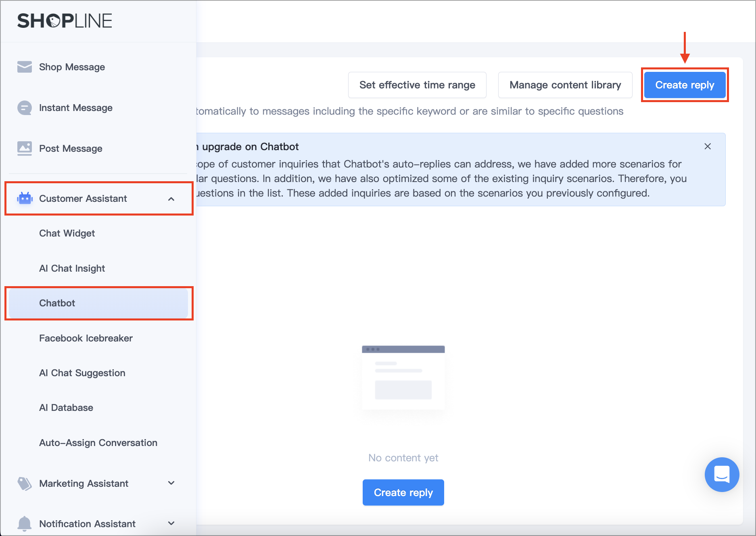Expand the Notification Assistant chevron

tap(171, 523)
